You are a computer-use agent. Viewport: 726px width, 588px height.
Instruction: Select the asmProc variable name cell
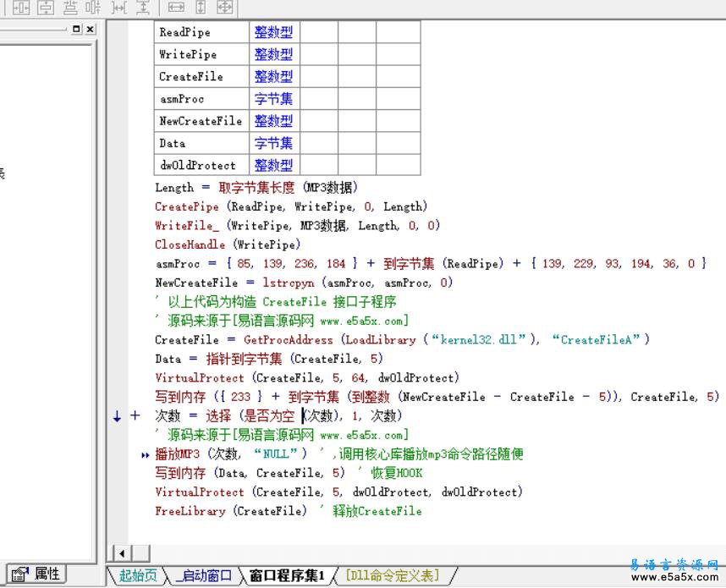(x=201, y=99)
